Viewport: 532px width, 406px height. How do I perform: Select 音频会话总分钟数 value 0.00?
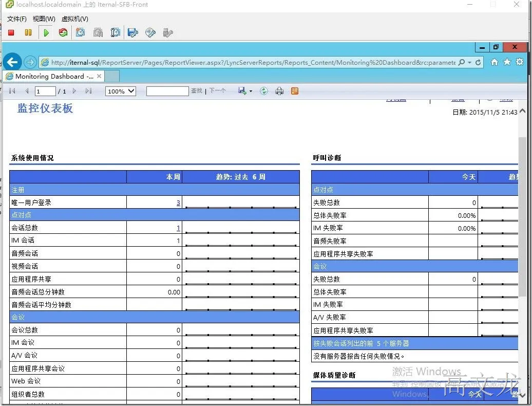(x=174, y=292)
